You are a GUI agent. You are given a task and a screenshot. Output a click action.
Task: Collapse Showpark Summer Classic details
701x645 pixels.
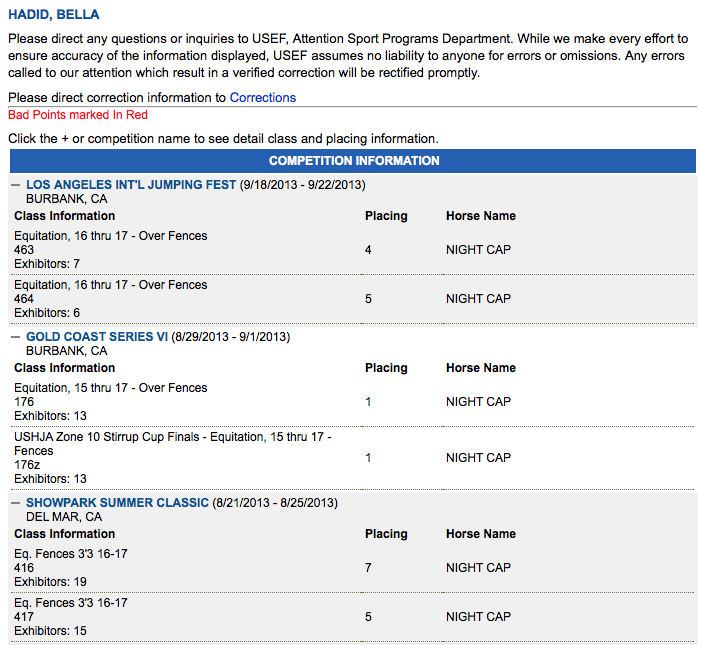pos(16,503)
